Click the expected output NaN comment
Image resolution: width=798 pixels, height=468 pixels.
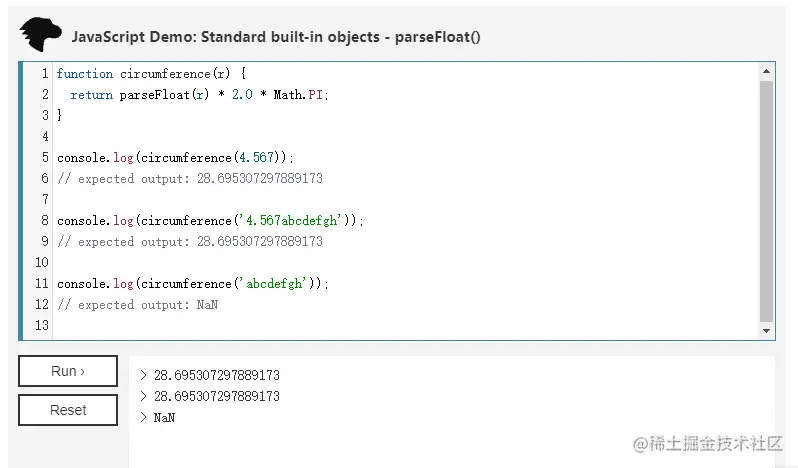(x=138, y=304)
